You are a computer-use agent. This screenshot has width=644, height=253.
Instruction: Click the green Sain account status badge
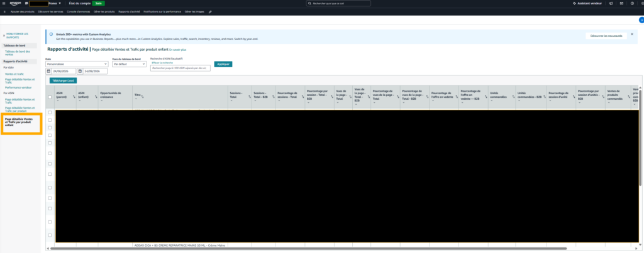pyautogui.click(x=98, y=3)
